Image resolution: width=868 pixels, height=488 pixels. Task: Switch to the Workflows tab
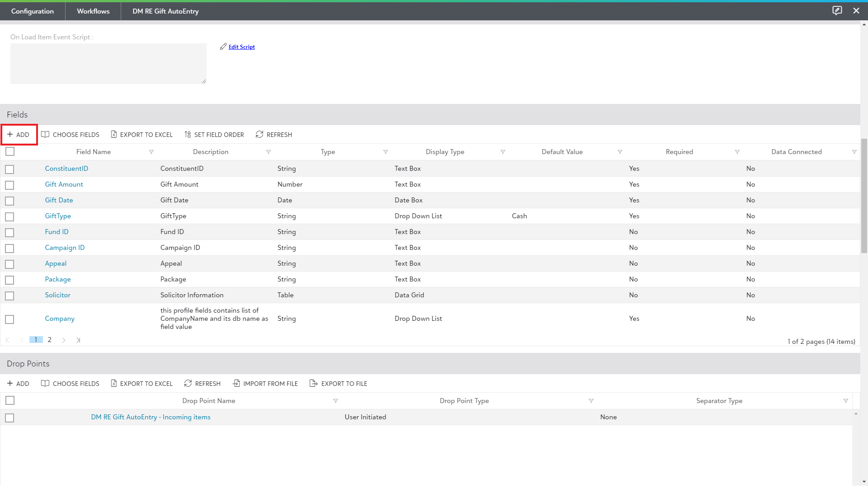click(93, 11)
